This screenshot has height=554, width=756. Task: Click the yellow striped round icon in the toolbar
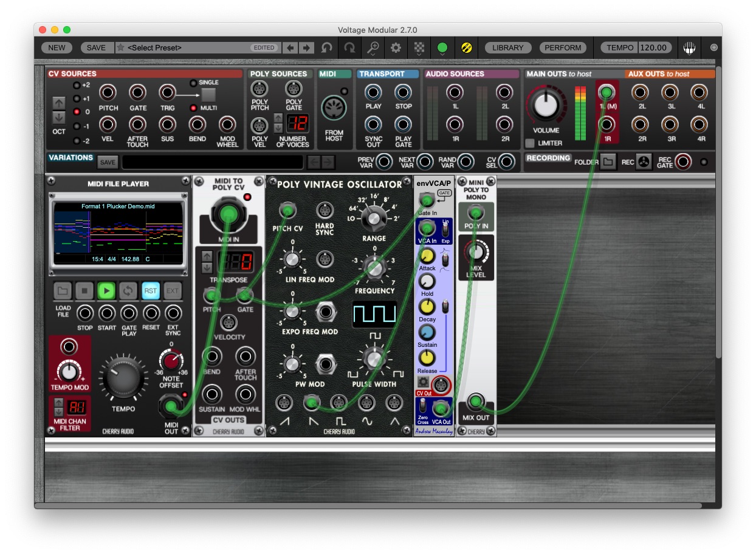click(x=466, y=47)
